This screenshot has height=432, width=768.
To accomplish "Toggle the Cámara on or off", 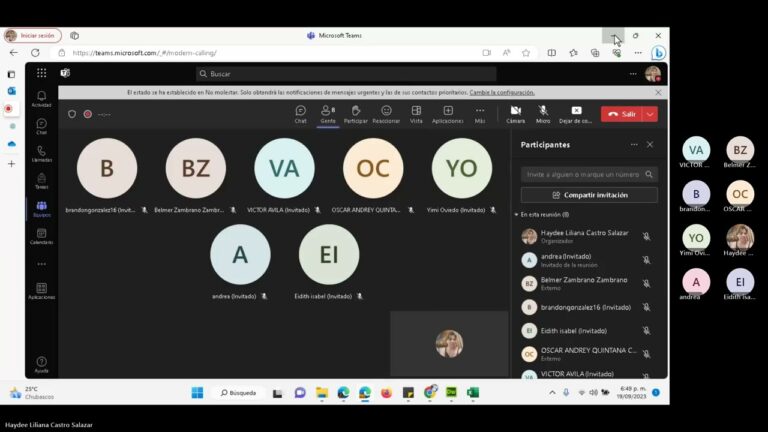I will click(515, 114).
